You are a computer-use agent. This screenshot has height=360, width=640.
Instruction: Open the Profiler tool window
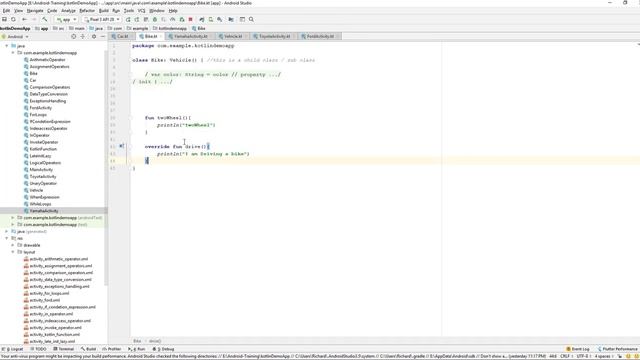(112, 349)
